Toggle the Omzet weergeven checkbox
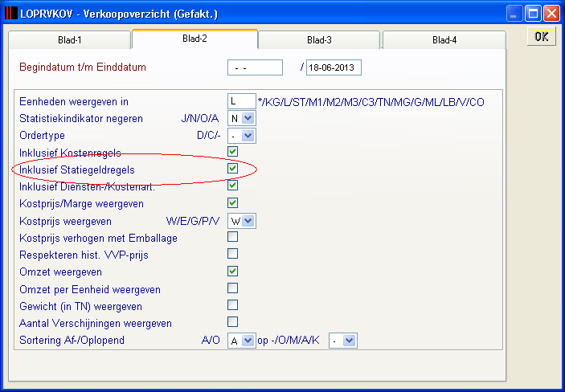565x392 pixels. click(x=233, y=272)
